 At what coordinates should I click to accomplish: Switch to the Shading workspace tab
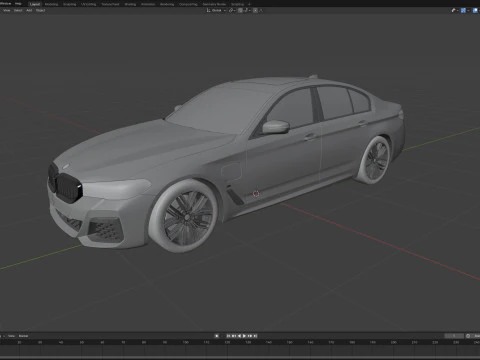pos(130,4)
